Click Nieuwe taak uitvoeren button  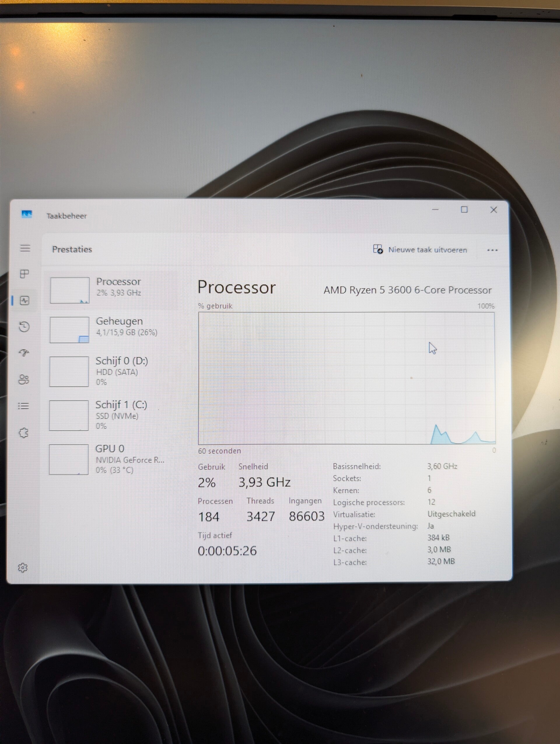[420, 249]
